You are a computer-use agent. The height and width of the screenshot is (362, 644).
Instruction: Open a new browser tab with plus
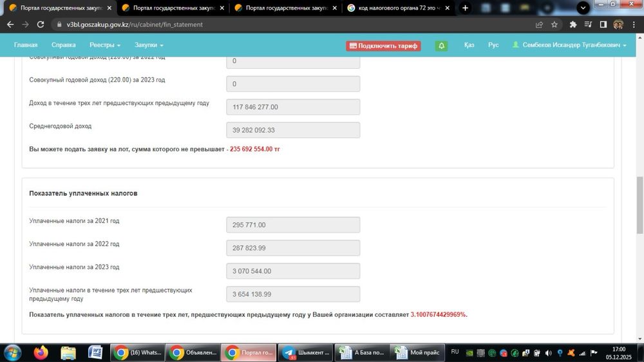coord(465,8)
